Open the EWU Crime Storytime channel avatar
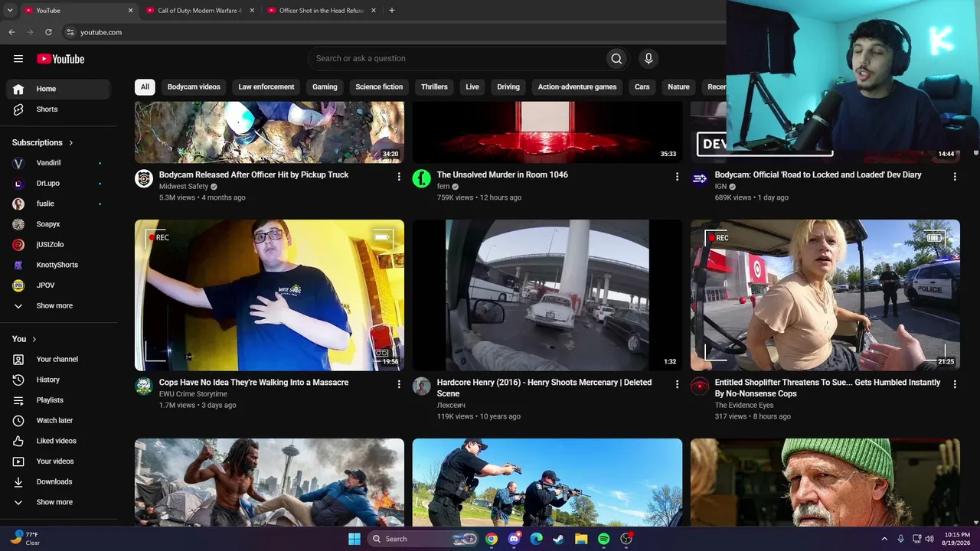Image resolution: width=980 pixels, height=551 pixels. coord(144,386)
